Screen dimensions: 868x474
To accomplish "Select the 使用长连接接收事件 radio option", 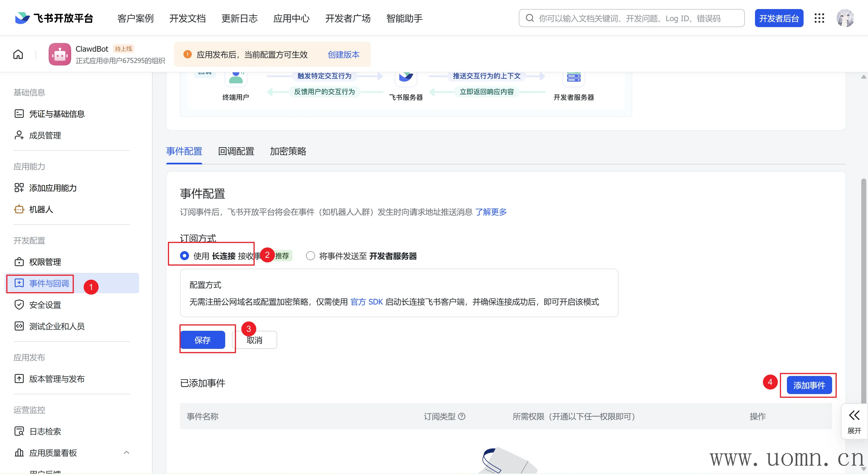I will [184, 256].
